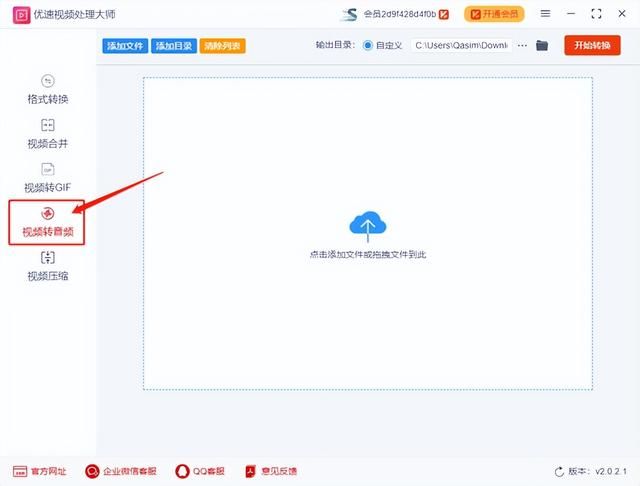Click the 添加文件 button
This screenshot has height=486, width=640.
(125, 46)
